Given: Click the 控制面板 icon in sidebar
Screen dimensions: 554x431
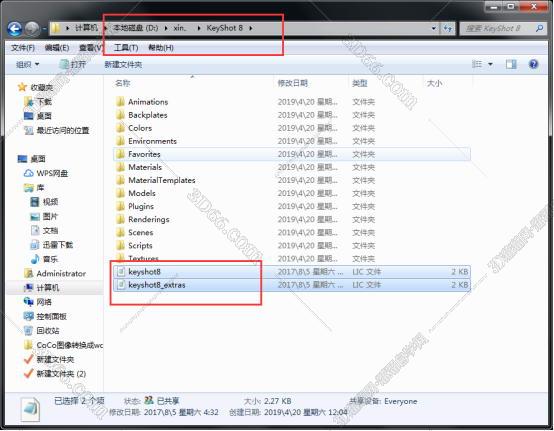Looking at the screenshot, I should 28,316.
